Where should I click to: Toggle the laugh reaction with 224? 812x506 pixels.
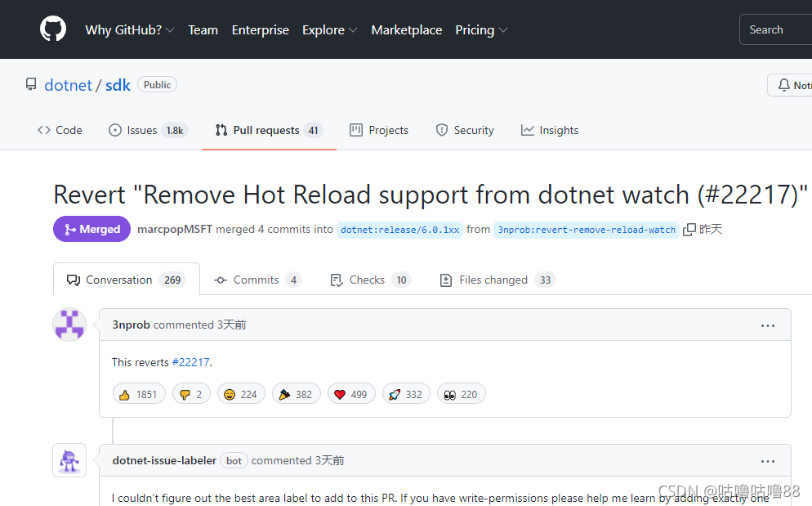pos(241,394)
